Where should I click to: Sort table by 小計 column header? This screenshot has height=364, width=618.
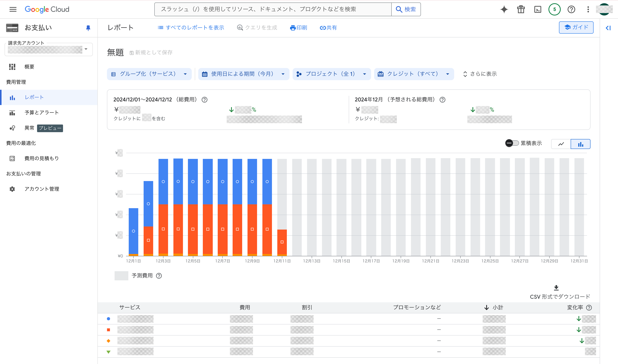pyautogui.click(x=494, y=308)
